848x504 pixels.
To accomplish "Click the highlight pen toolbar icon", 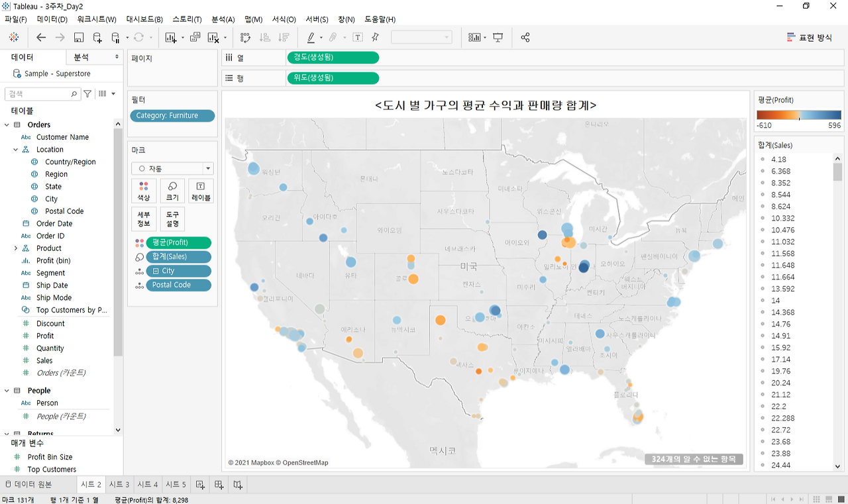I will [311, 38].
